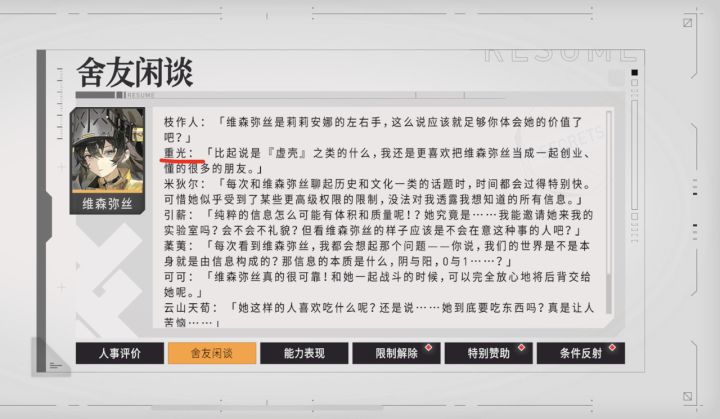
Task: Click the bottom-left menu lines icon
Action: (x=55, y=366)
